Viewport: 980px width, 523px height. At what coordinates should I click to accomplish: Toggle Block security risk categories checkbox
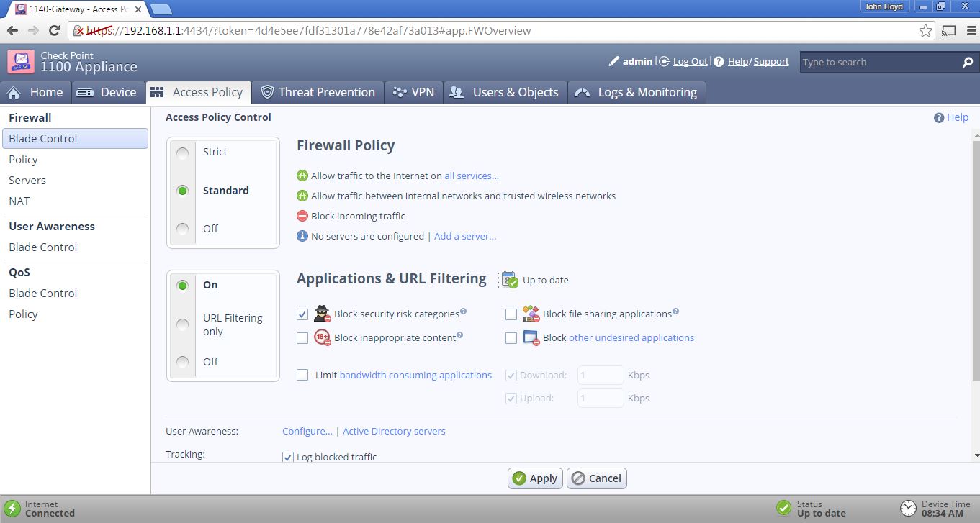tap(302, 314)
